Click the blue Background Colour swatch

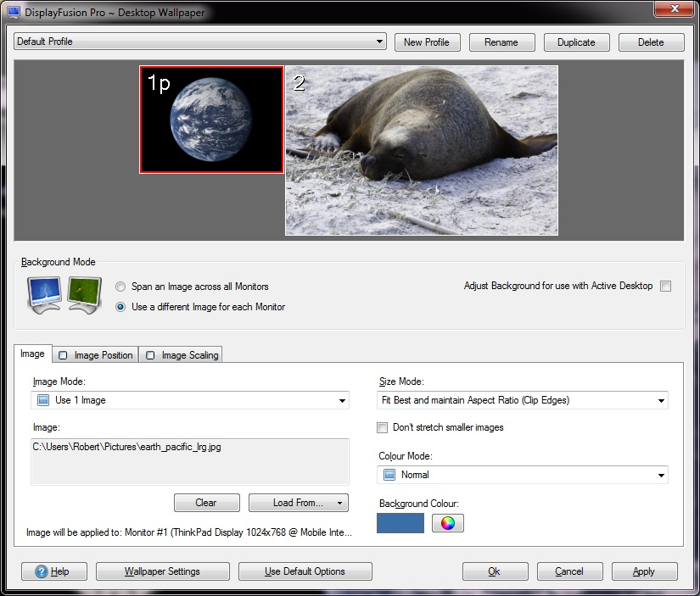coord(400,523)
